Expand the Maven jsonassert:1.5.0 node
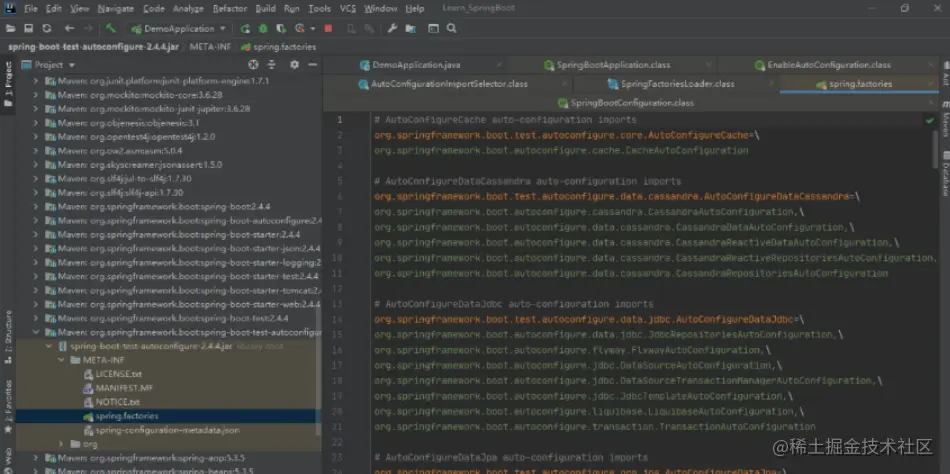950x474 pixels. point(36,165)
